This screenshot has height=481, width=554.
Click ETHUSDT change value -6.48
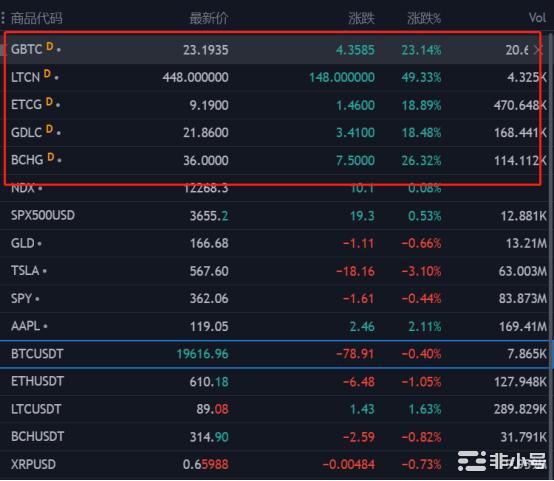pyautogui.click(x=358, y=382)
